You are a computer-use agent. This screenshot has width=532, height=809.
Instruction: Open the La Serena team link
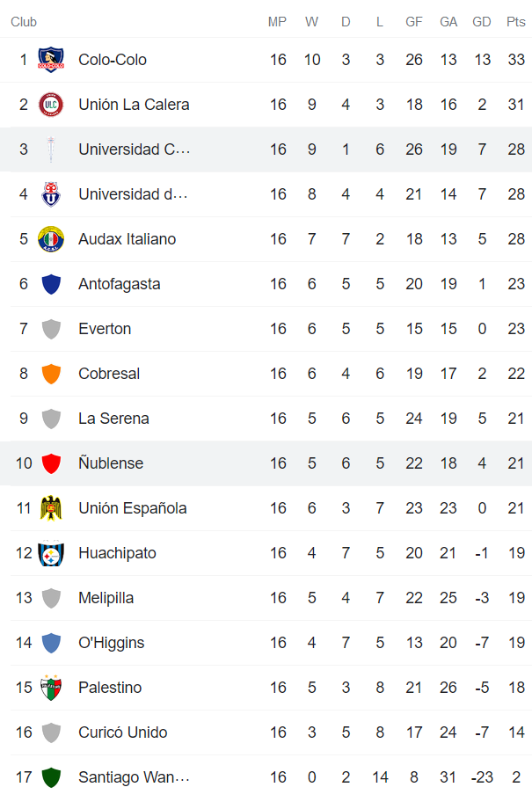click(x=113, y=419)
